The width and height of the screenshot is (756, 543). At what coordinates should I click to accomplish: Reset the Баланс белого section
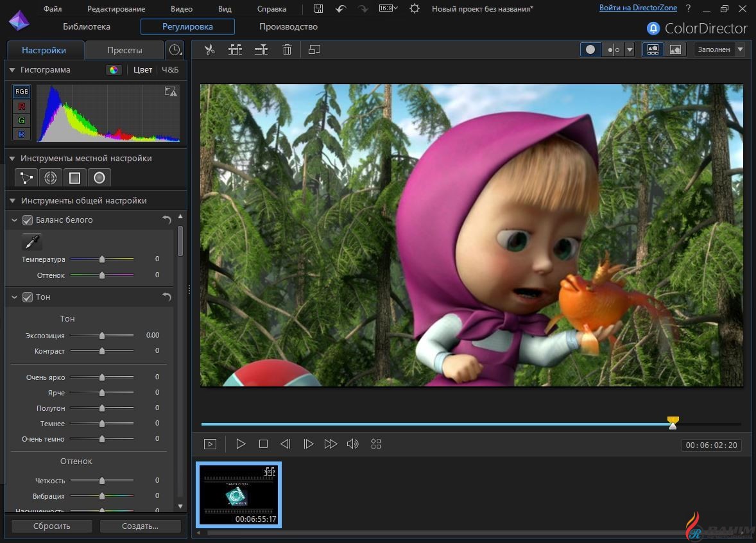click(167, 220)
